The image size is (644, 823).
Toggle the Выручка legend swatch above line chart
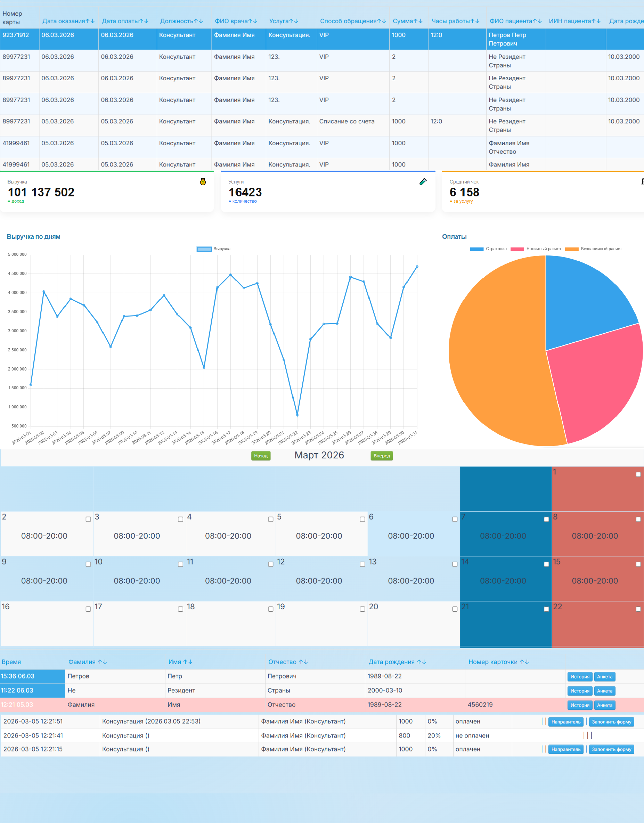(x=204, y=249)
